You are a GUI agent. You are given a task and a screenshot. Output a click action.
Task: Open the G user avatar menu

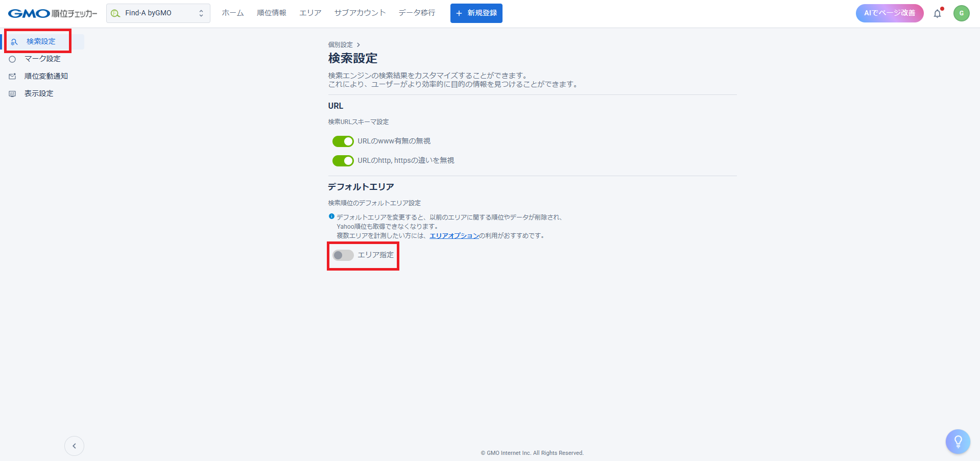961,13
